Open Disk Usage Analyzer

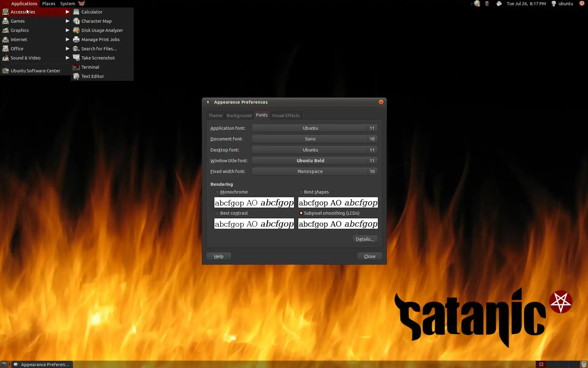point(102,30)
